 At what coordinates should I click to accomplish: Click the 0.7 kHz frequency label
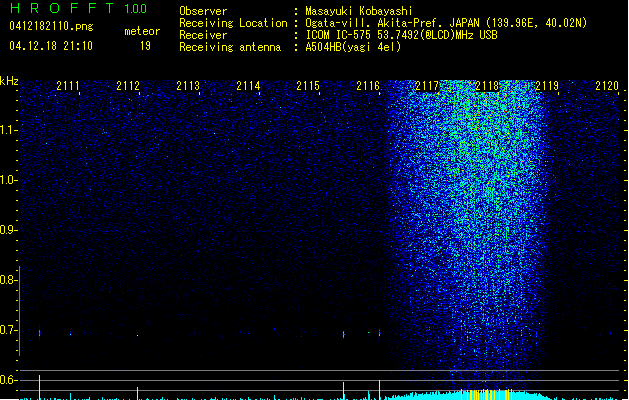click(8, 330)
